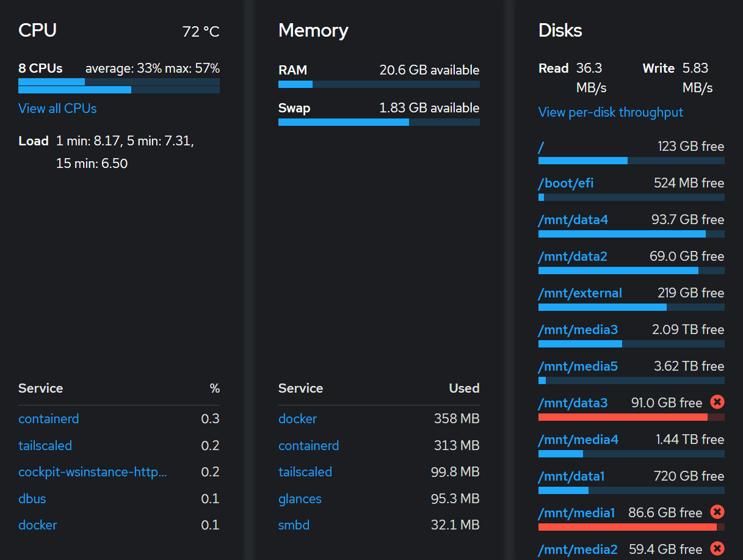Open the /mnt/media5 disk details

click(578, 366)
